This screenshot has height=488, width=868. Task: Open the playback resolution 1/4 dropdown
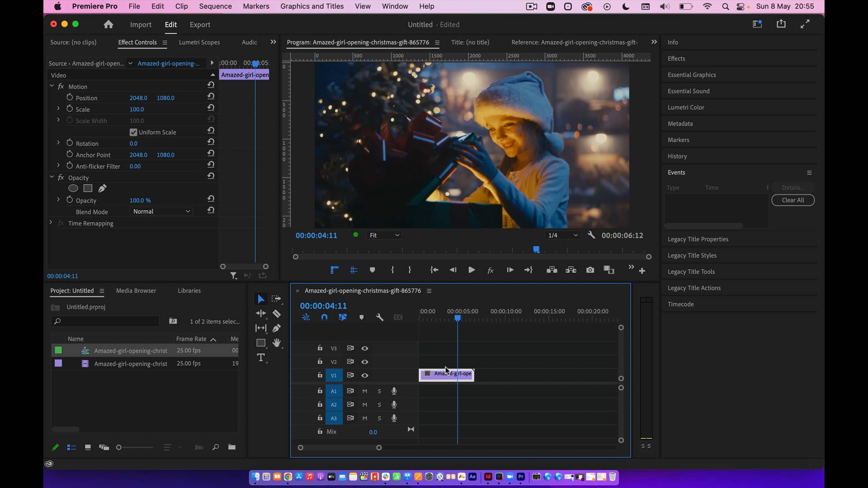point(562,235)
